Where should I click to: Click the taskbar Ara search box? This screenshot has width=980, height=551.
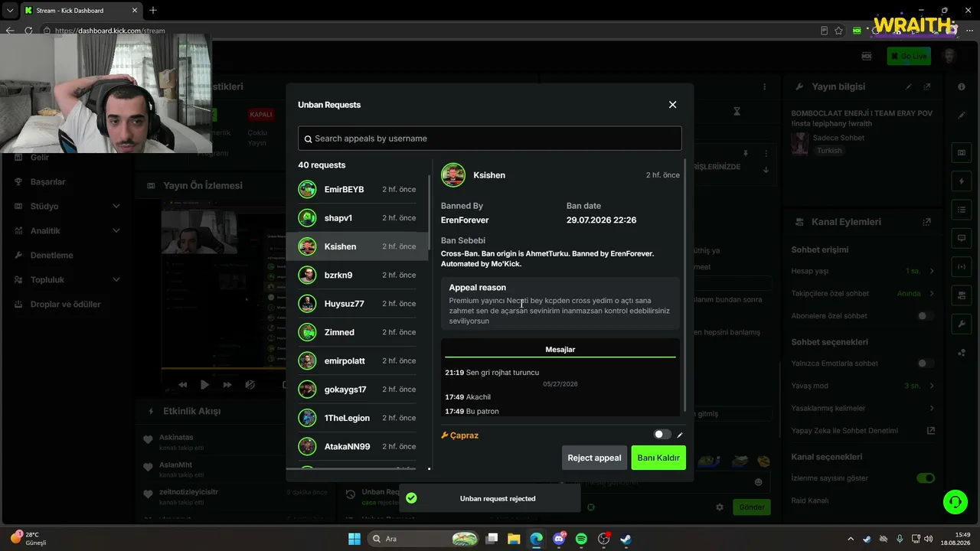(424, 539)
